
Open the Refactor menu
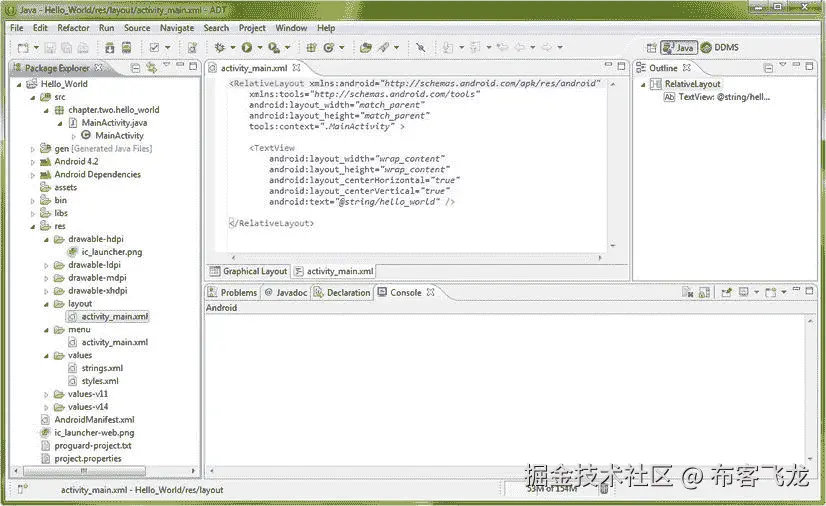pyautogui.click(x=73, y=28)
